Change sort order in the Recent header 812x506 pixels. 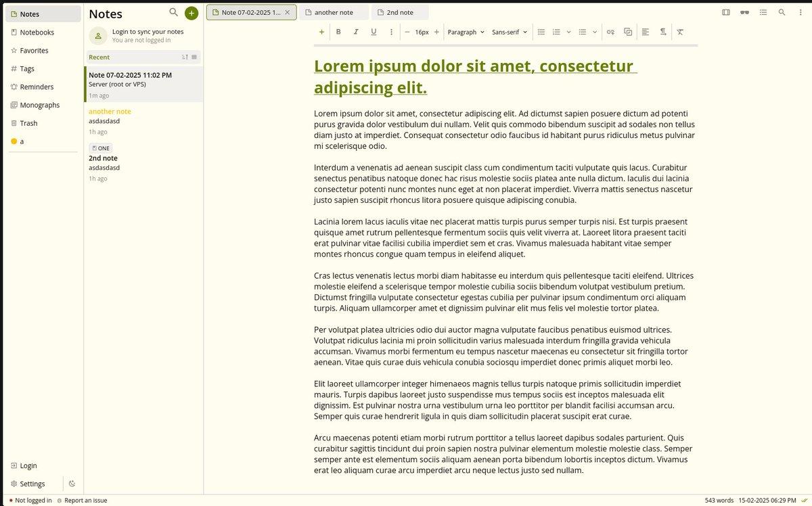[185, 57]
